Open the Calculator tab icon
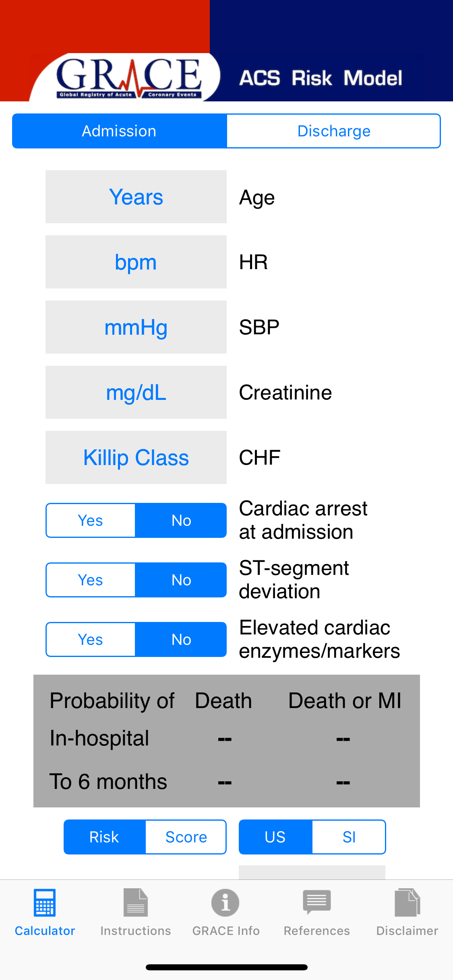453x980 pixels. tap(45, 904)
